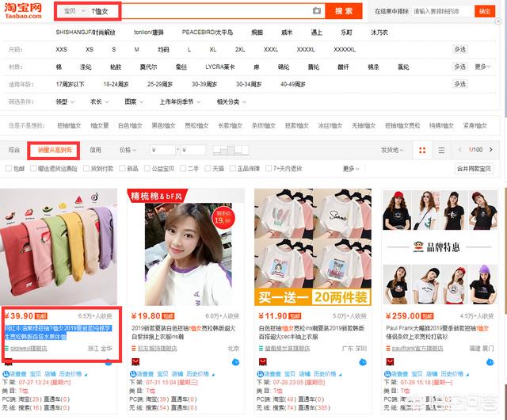Click Tmall icon under ¥19.80 item
Image resolution: width=507 pixels, height=420 pixels.
135,361
